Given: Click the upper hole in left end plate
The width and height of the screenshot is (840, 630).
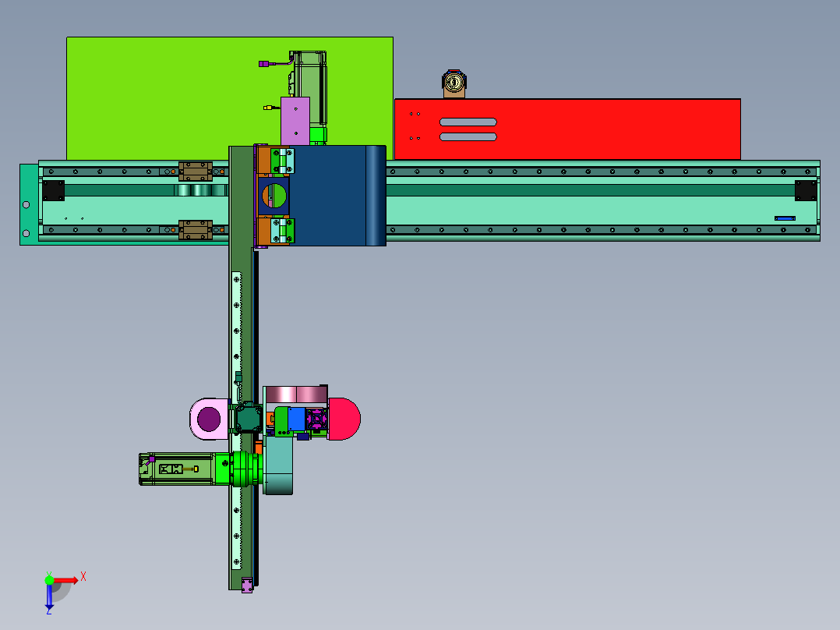Looking at the screenshot, I should (x=26, y=205).
